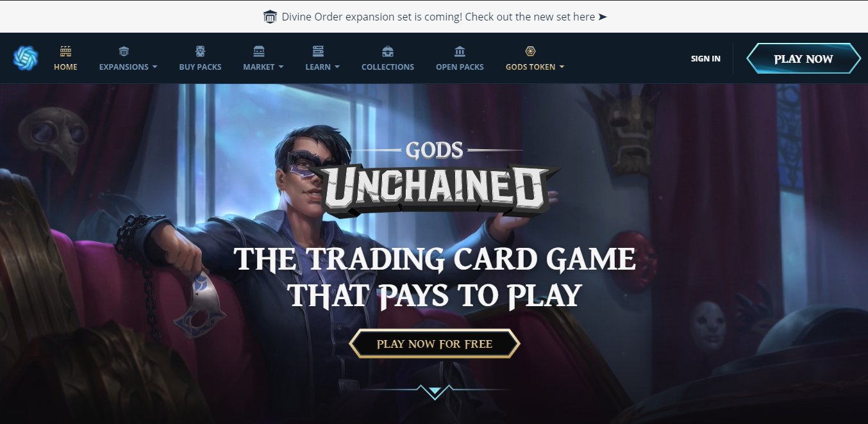Open the Gods Token dropdown arrow
Image resolution: width=868 pixels, height=424 pixels.
(x=562, y=67)
